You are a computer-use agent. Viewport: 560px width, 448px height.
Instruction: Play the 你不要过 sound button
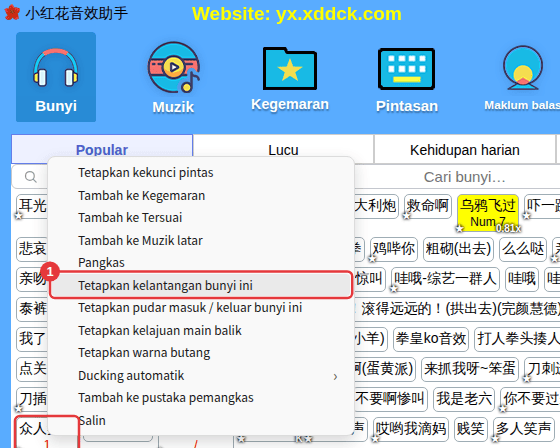tap(530, 399)
